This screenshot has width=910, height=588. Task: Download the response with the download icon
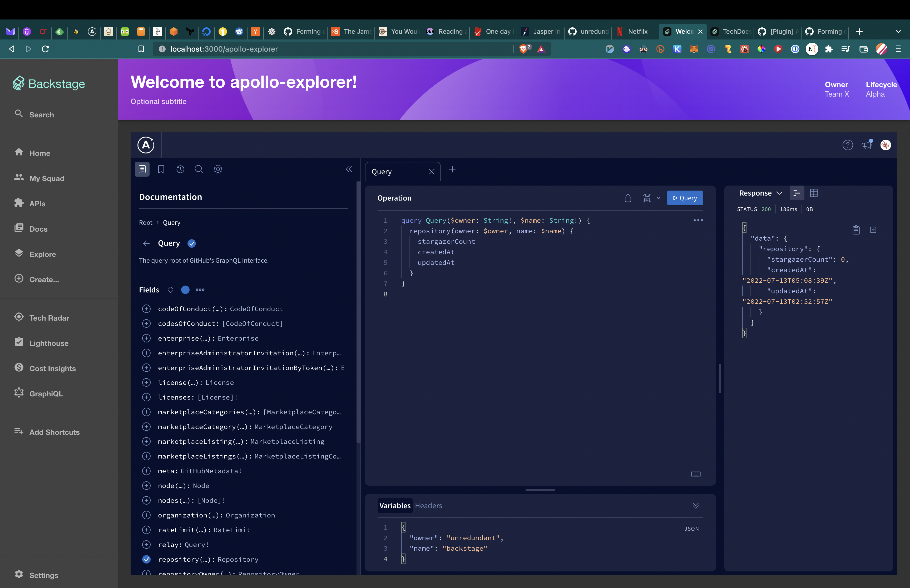(873, 230)
